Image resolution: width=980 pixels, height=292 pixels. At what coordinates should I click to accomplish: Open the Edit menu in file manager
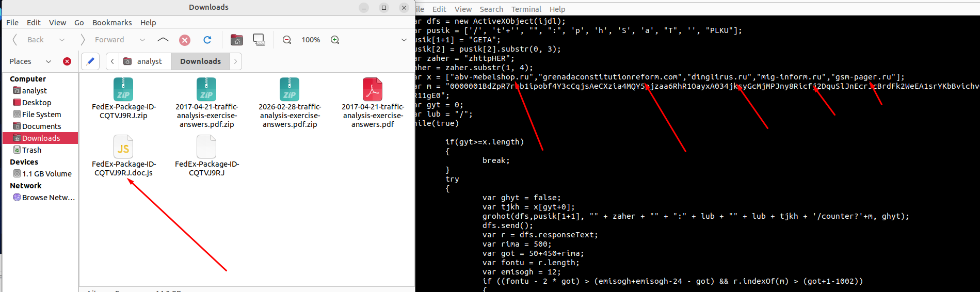(x=34, y=23)
